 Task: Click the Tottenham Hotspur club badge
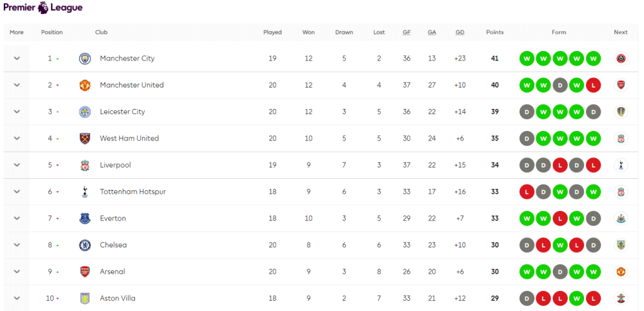85,192
